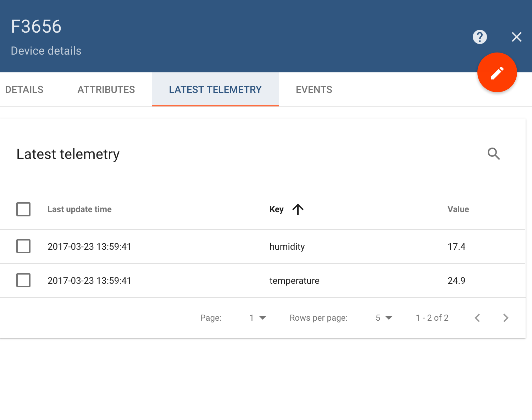Switch to the Attributes tab
The height and width of the screenshot is (420, 532).
point(106,89)
